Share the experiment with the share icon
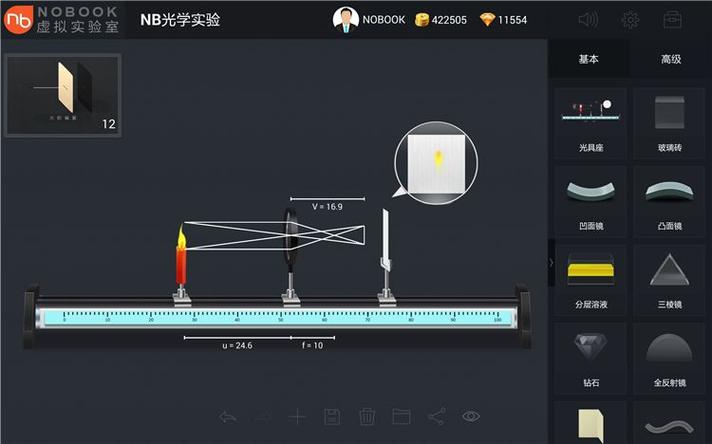Image resolution: width=712 pixels, height=444 pixels. click(436, 416)
